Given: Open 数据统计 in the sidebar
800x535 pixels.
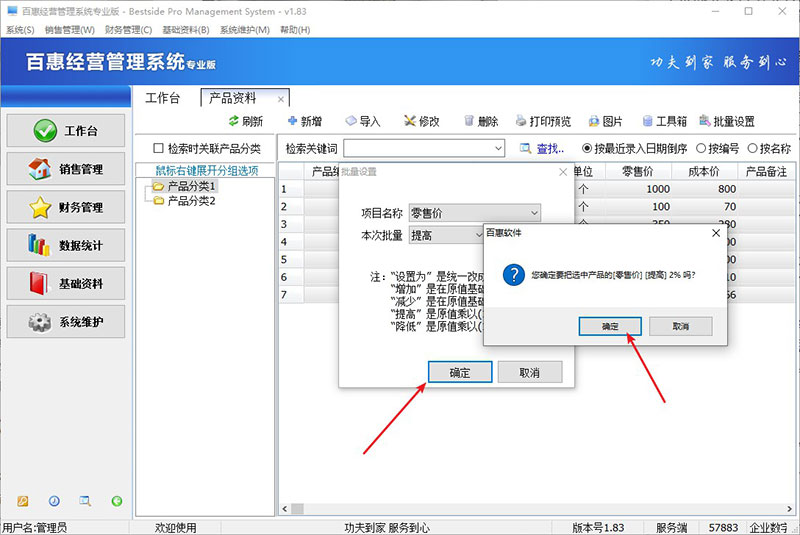Looking at the screenshot, I should point(66,245).
